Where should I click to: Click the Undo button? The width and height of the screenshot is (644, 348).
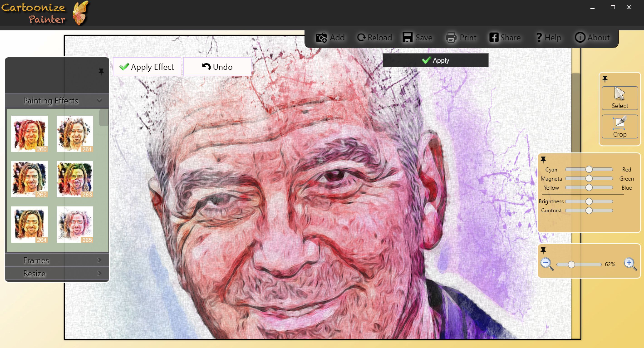[217, 67]
